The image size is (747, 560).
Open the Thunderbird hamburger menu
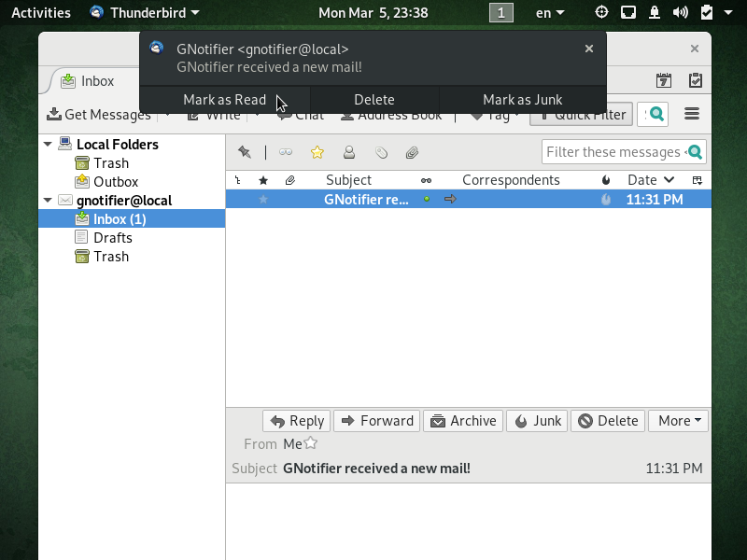pyautogui.click(x=692, y=114)
